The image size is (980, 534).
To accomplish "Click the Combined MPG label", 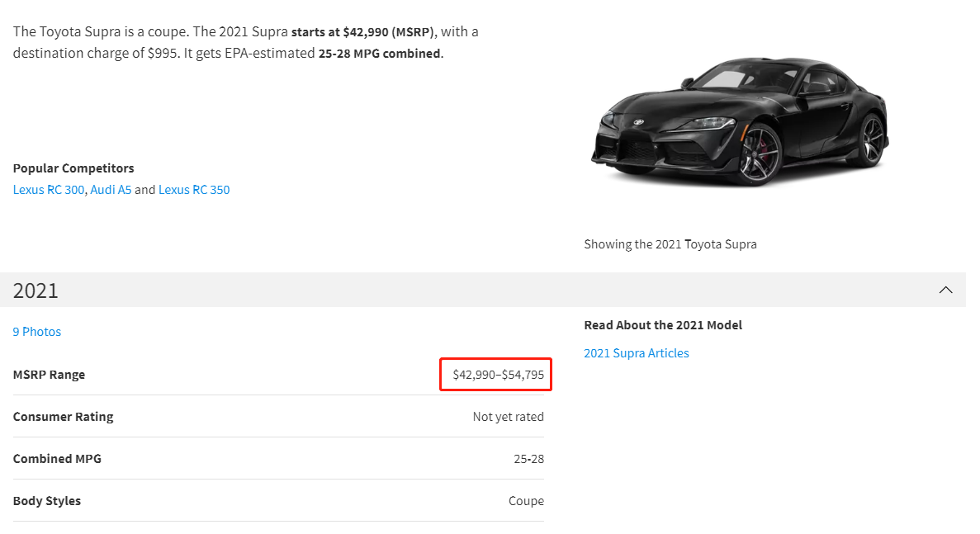I will (x=57, y=459).
